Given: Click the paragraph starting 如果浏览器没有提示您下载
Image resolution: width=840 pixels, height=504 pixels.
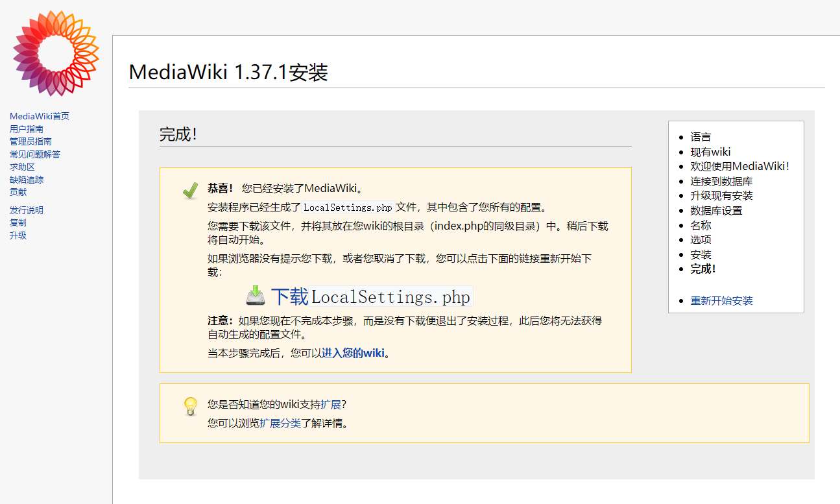Looking at the screenshot, I should [400, 265].
